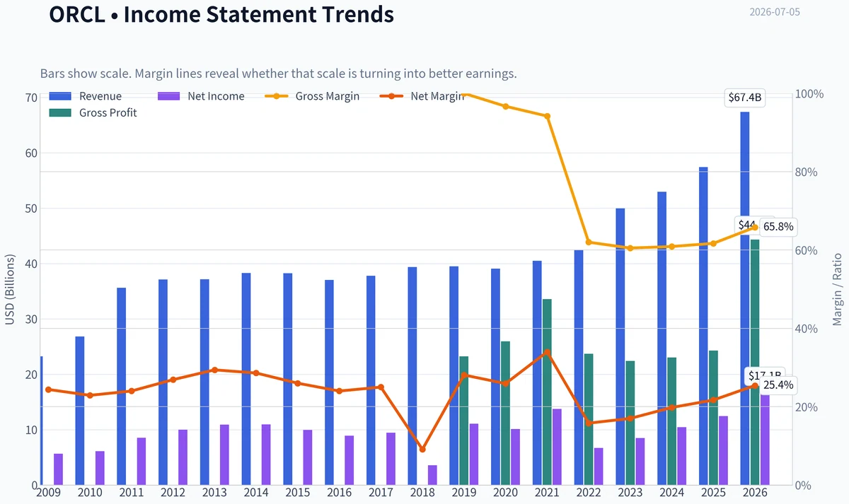
Task: Click the 65.8% gross margin label
Action: click(778, 228)
